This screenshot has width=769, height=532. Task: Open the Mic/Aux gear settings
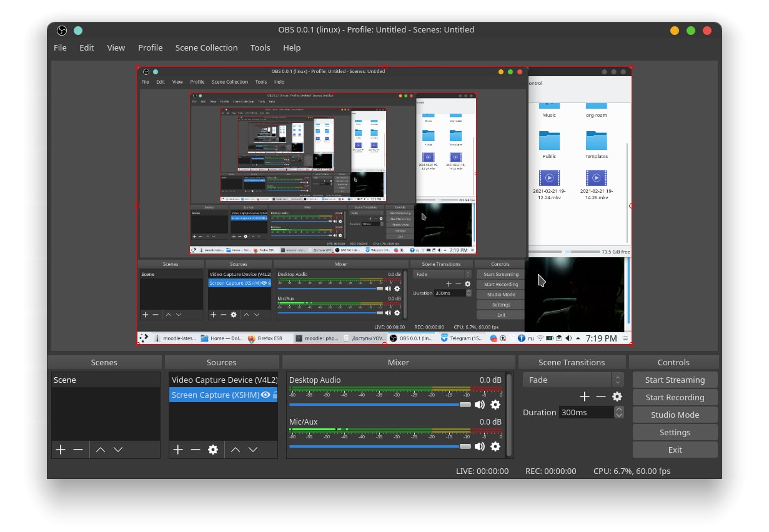pos(495,446)
